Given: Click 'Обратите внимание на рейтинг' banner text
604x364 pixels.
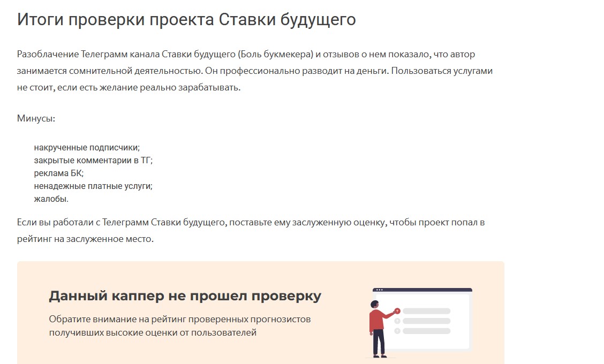Looking at the screenshot, I should point(179,320).
